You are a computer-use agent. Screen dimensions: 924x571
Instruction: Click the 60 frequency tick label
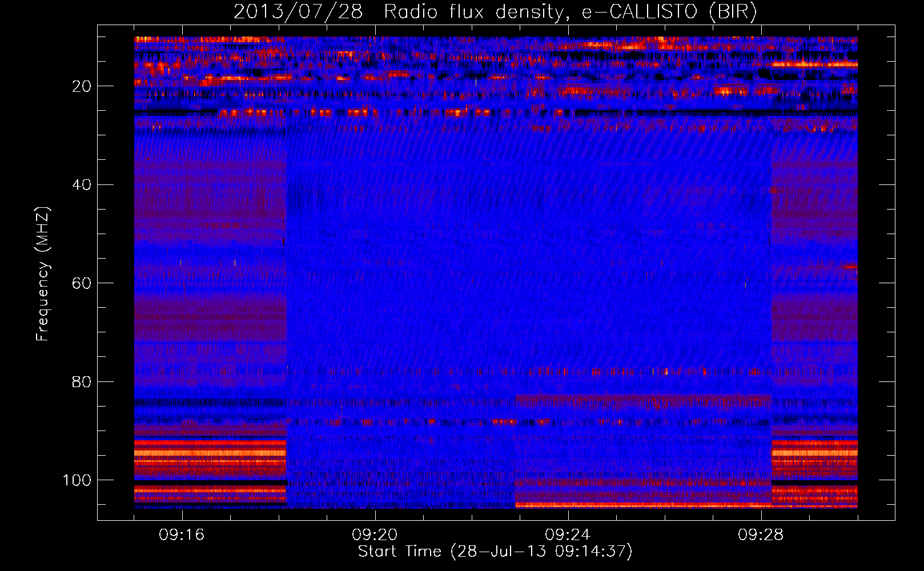point(82,283)
